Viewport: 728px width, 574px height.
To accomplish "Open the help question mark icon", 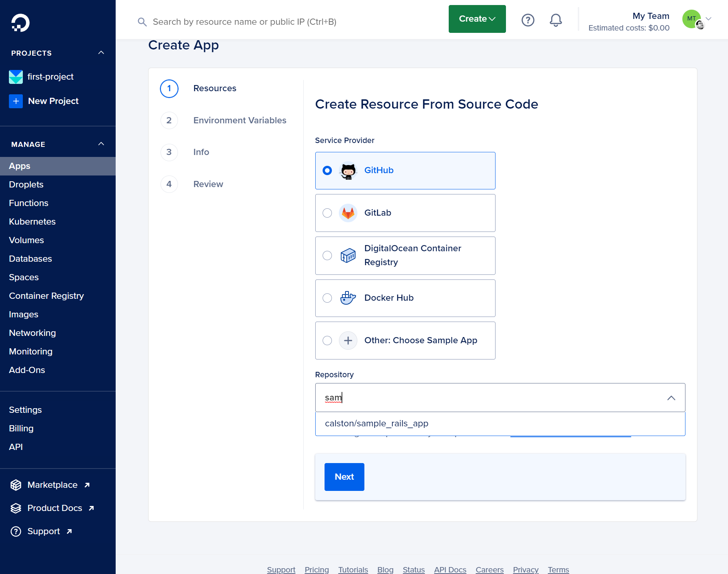I will (528, 20).
